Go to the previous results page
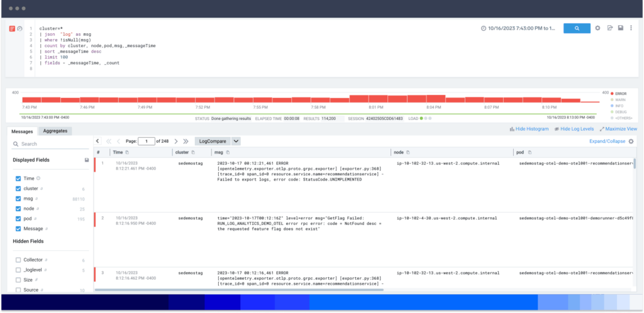Viewport: 644px width, 313px height. (119, 141)
